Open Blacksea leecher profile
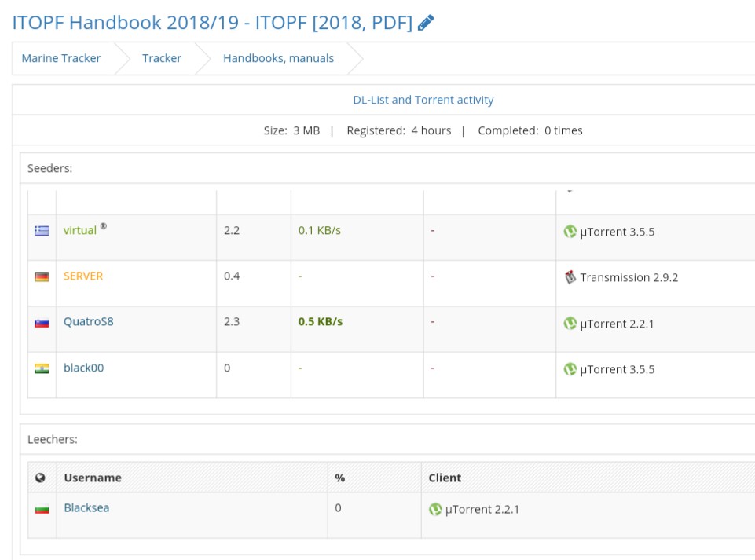 pyautogui.click(x=86, y=508)
